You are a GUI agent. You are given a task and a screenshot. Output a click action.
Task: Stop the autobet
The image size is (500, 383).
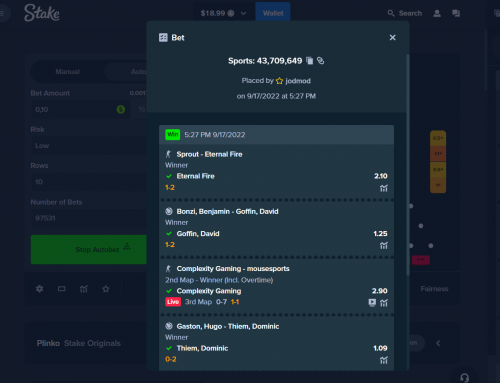(89, 250)
